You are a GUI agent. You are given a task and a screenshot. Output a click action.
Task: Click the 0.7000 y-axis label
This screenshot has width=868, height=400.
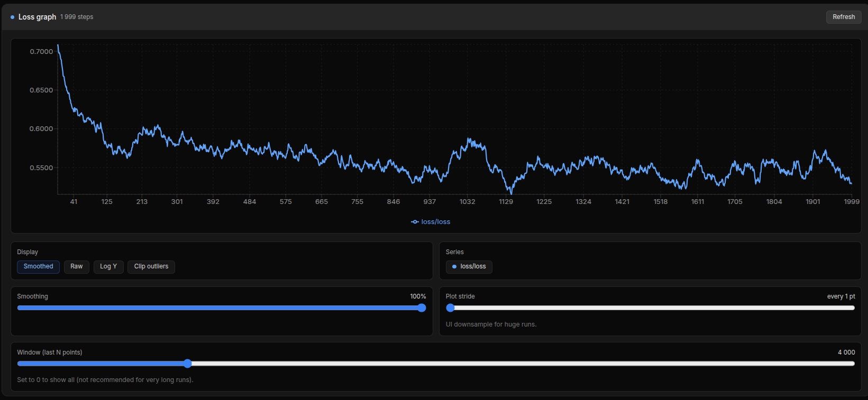click(x=41, y=52)
